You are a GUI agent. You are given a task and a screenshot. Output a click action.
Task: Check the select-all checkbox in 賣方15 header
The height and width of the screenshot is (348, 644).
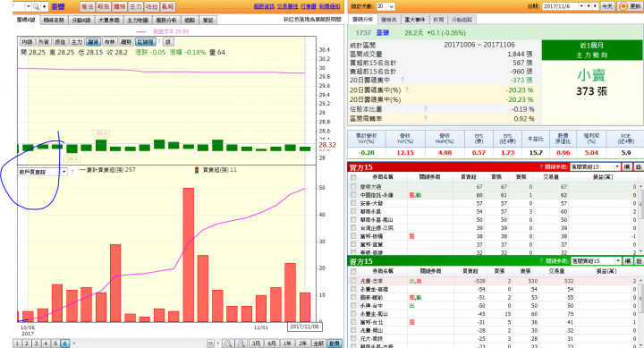click(353, 272)
